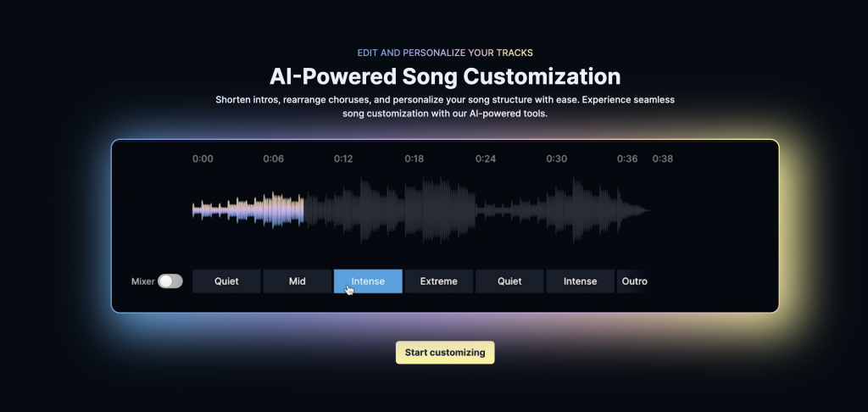
Task: Toggle the Mixer switch
Action: point(170,281)
